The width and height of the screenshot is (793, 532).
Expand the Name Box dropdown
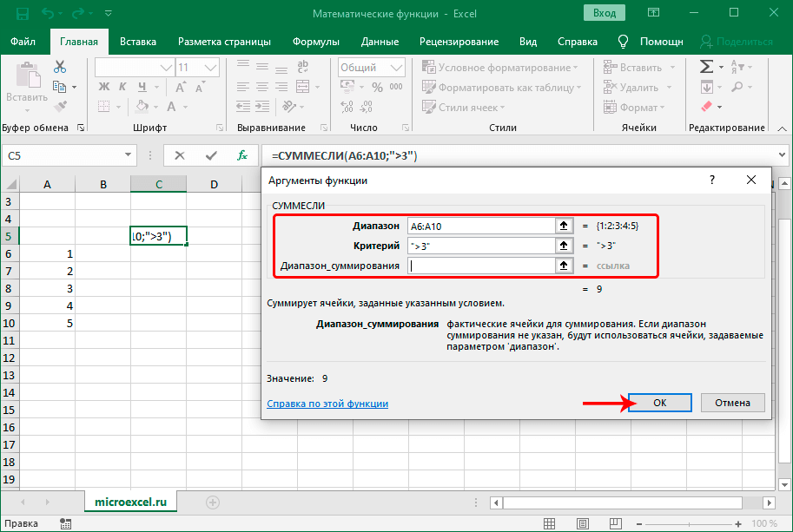(128, 155)
